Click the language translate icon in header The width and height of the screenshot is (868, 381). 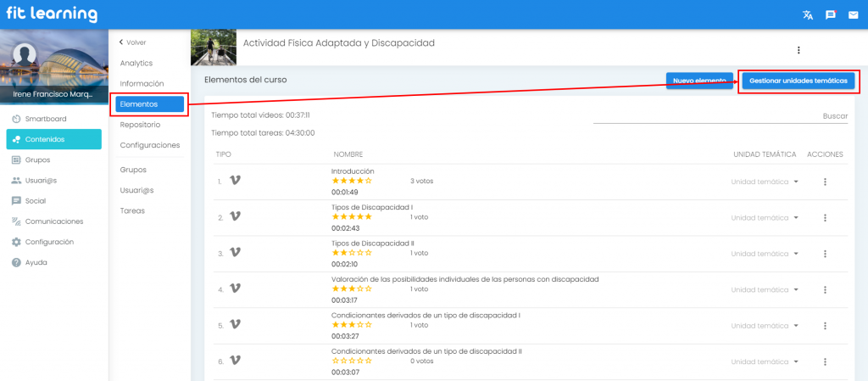point(808,14)
